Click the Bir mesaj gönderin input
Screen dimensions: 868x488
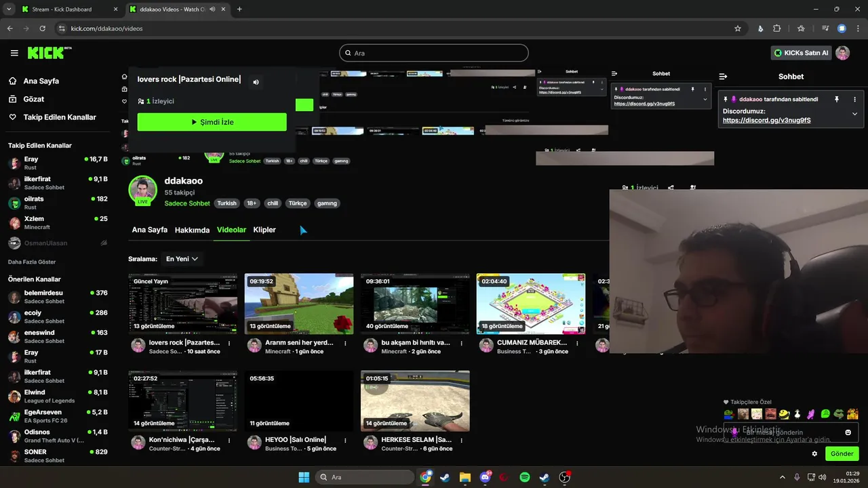tap(791, 432)
